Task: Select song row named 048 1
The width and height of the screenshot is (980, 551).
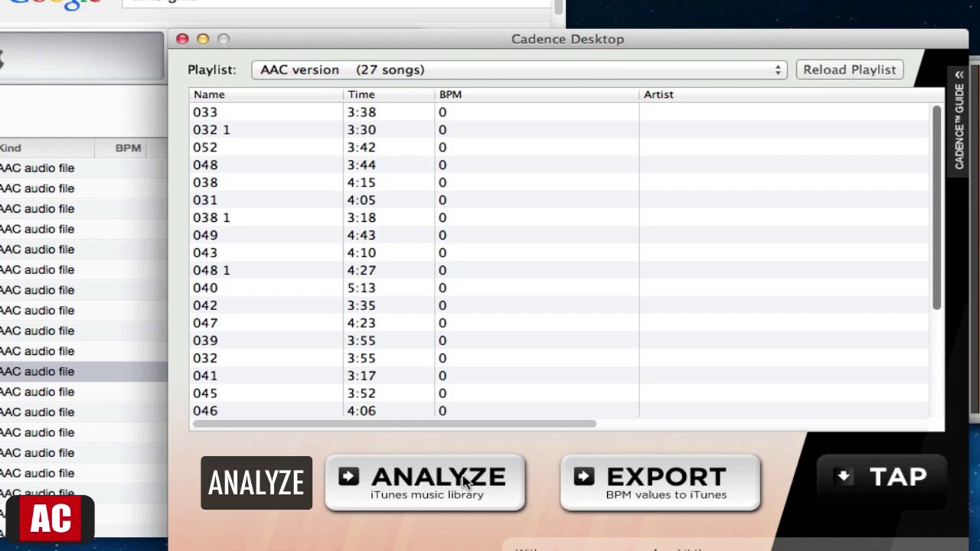Action: 559,270
